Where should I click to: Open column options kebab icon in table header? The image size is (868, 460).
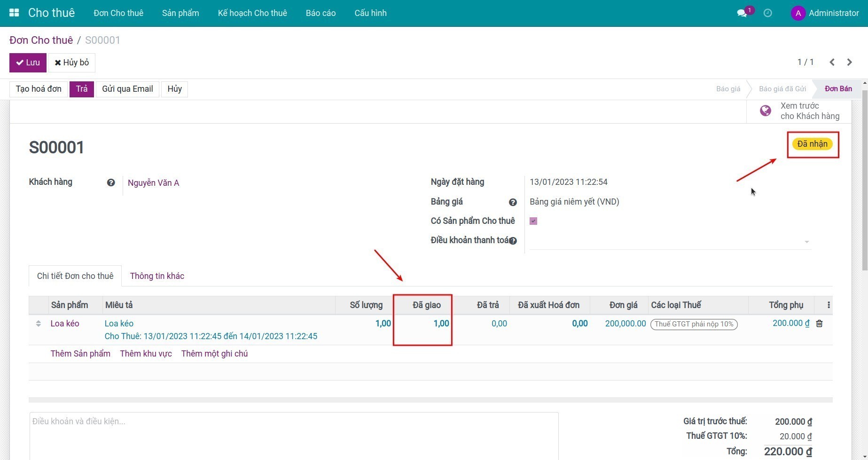click(828, 305)
